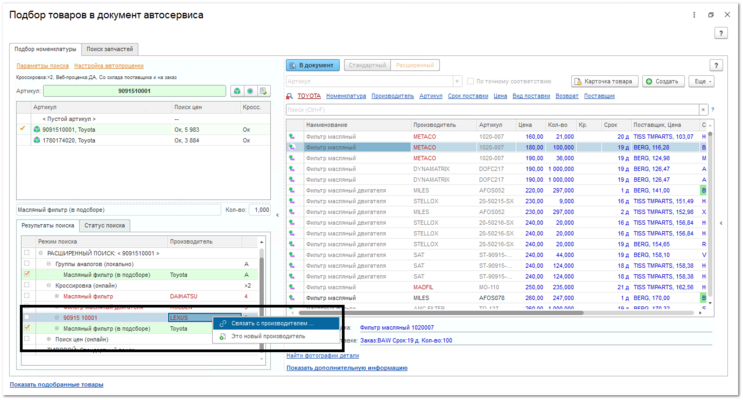Click Срок поставки sort link
Image resolution: width=743 pixels, height=400 pixels.
[x=468, y=96]
